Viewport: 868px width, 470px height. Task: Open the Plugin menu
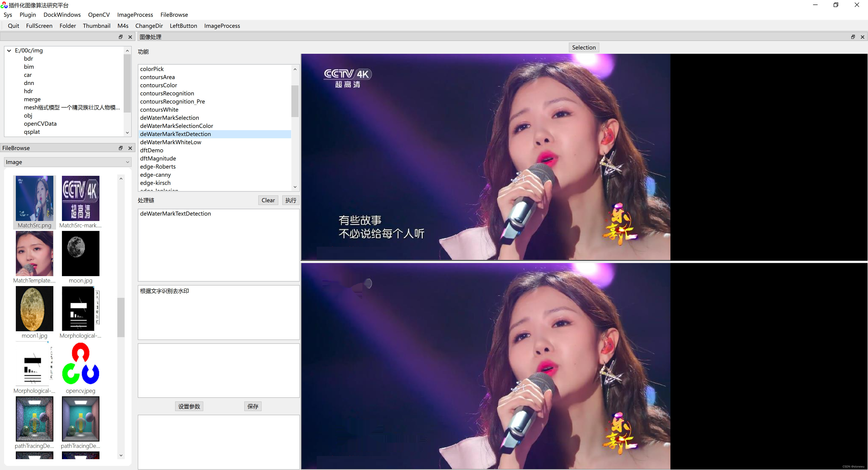tap(27, 14)
